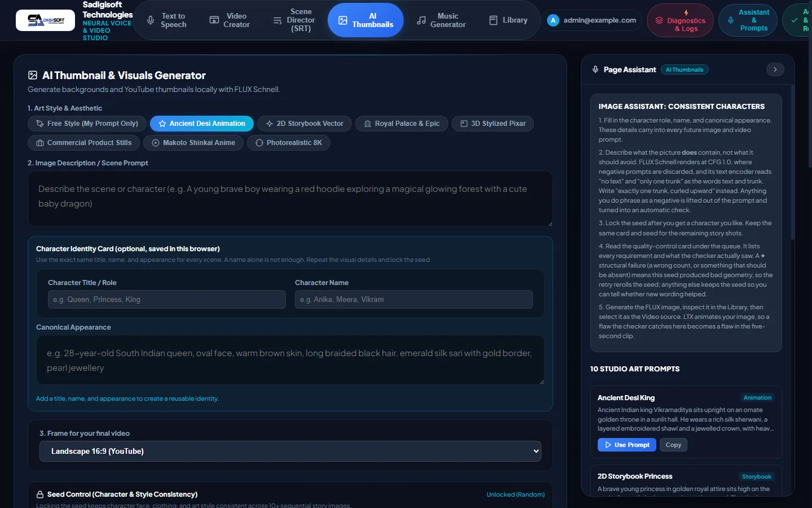Open the Video Creator tab
Screen dimensions: 812x508
click(x=230, y=20)
